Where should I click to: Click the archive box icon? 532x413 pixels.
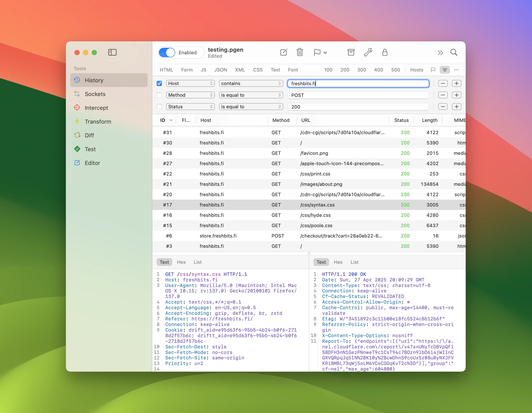coord(351,52)
